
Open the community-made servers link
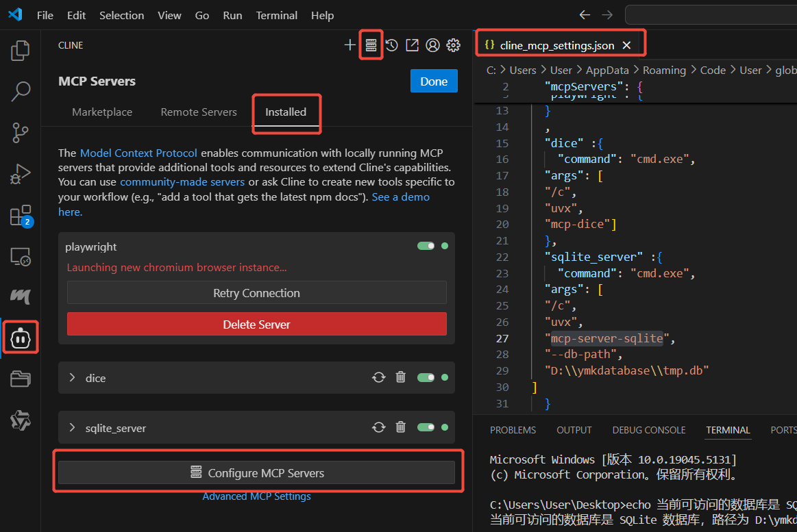click(182, 181)
